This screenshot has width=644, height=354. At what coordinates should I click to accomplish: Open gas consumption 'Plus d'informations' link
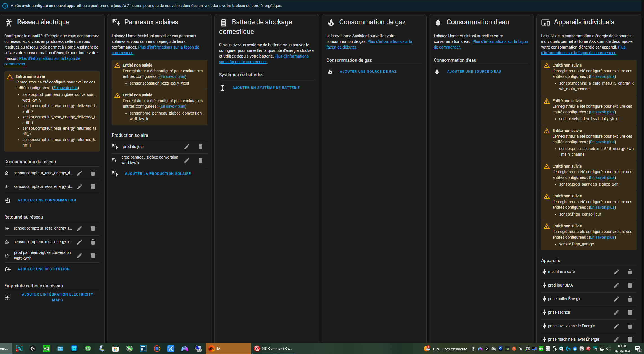389,41
